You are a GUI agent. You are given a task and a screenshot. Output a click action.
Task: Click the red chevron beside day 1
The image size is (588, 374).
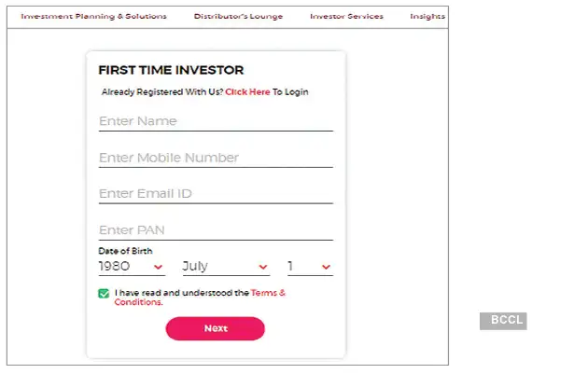click(326, 268)
